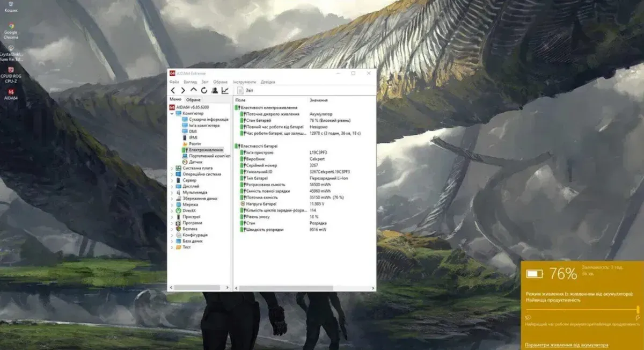Open Параметри живлення від акумулятора link
The height and width of the screenshot is (350, 644).
566,345
